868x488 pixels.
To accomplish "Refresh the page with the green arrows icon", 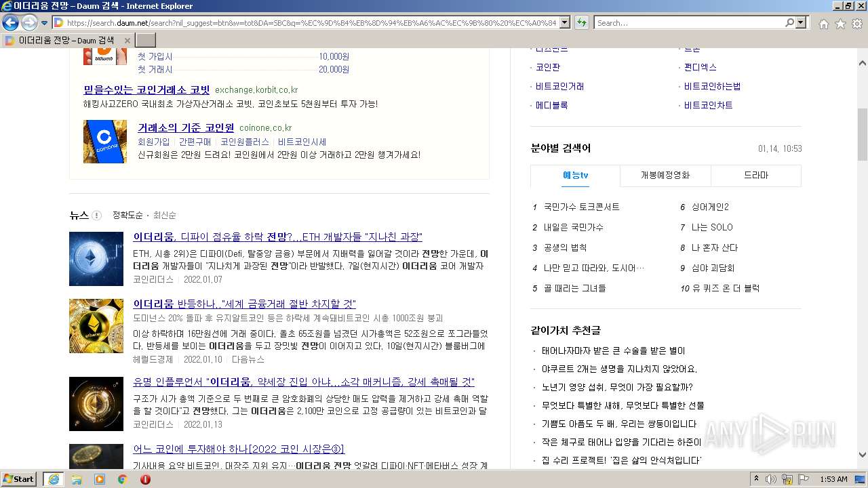I will [581, 23].
